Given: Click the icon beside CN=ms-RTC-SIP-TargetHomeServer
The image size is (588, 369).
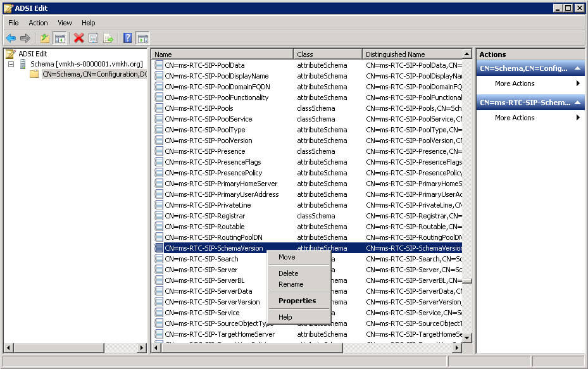Looking at the screenshot, I should [159, 334].
